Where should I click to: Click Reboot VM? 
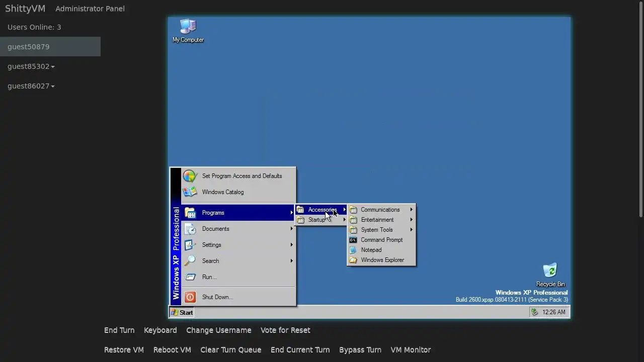coord(172,350)
